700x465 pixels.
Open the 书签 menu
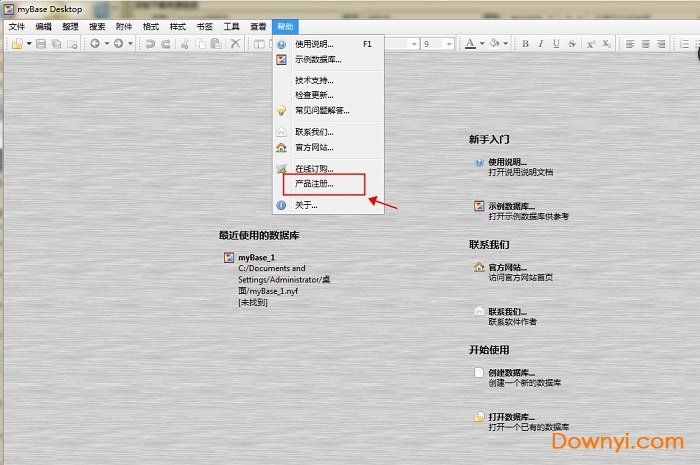click(x=204, y=27)
